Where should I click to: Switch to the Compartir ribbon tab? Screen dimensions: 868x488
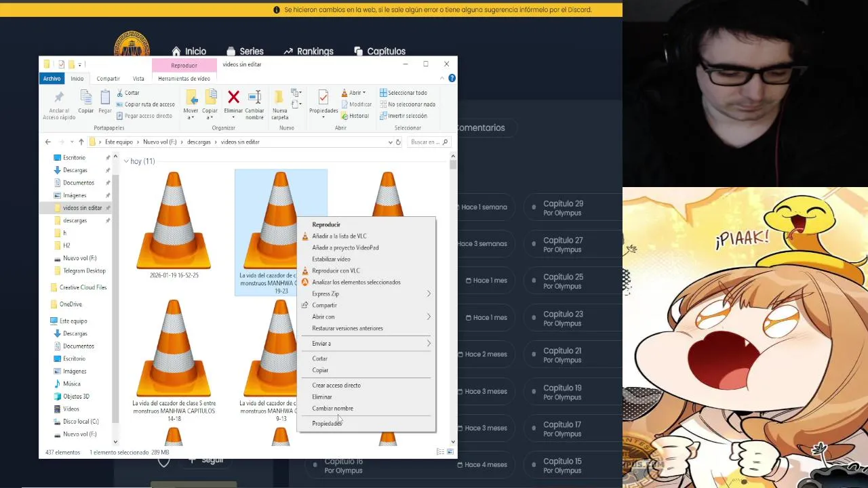point(108,79)
